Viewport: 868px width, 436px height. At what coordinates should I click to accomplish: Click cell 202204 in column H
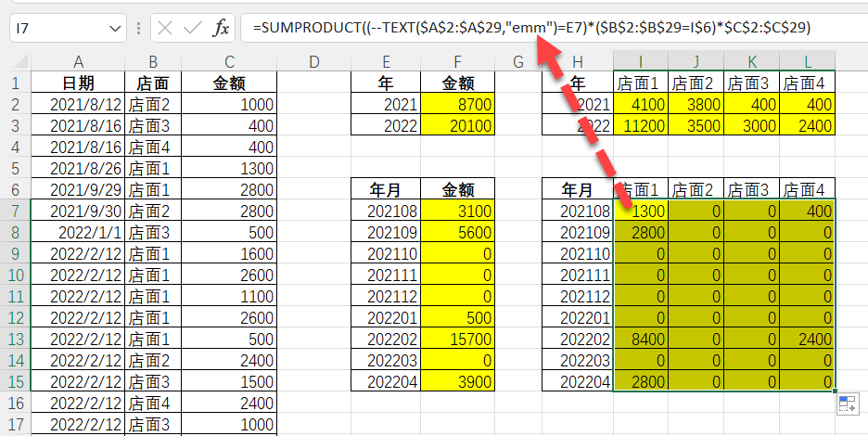point(578,381)
